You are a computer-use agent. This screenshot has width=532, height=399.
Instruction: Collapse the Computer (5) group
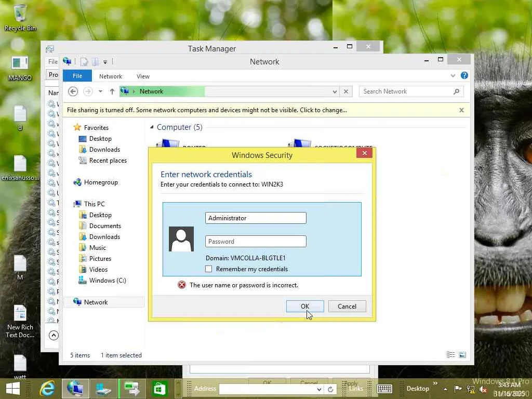[152, 127]
